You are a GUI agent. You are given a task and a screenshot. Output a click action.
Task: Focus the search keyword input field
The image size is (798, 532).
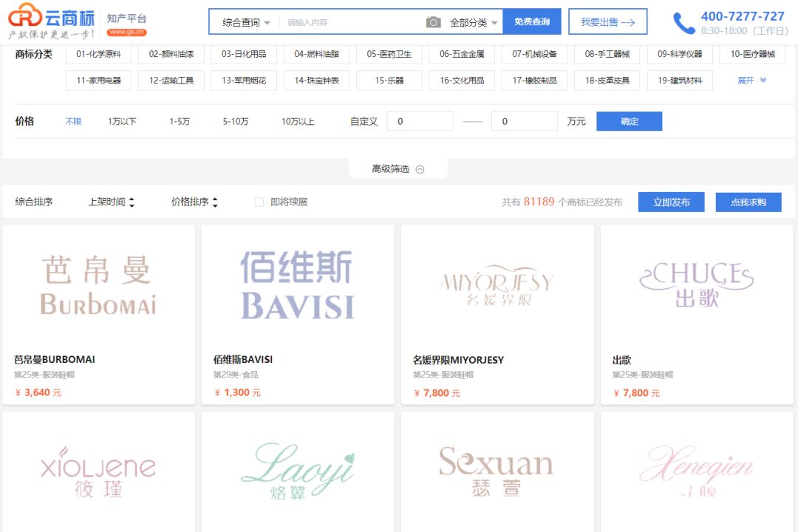coord(352,22)
